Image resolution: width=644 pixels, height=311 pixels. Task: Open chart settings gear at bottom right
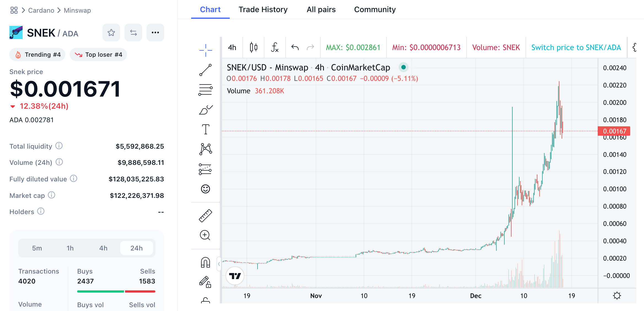(617, 296)
